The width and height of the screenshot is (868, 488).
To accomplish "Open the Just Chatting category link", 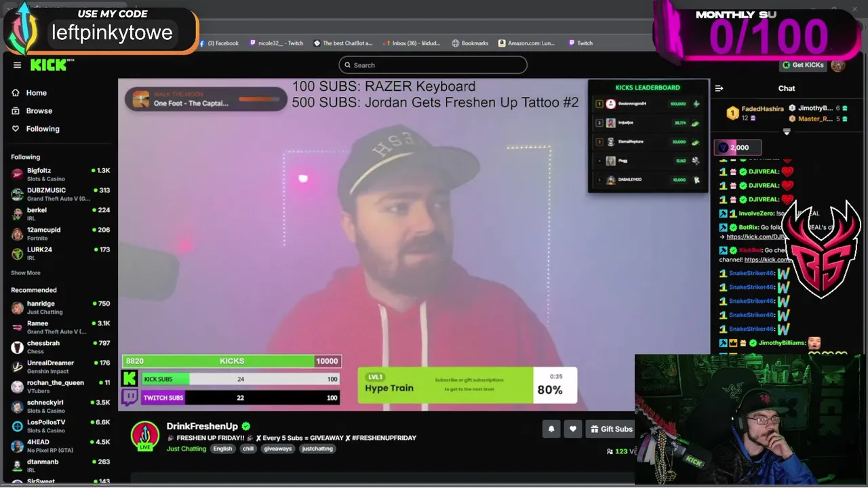I will (186, 449).
